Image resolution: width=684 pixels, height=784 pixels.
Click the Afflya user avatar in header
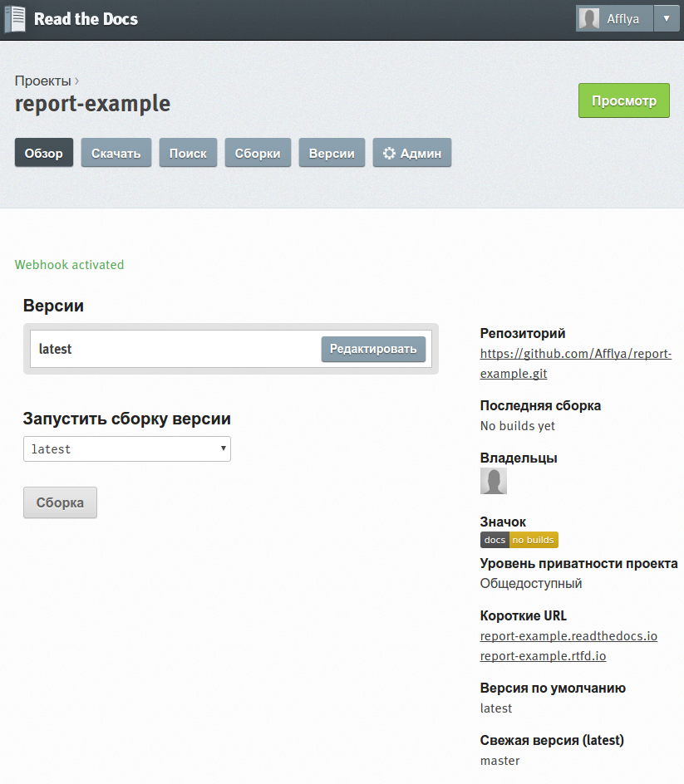tap(589, 19)
